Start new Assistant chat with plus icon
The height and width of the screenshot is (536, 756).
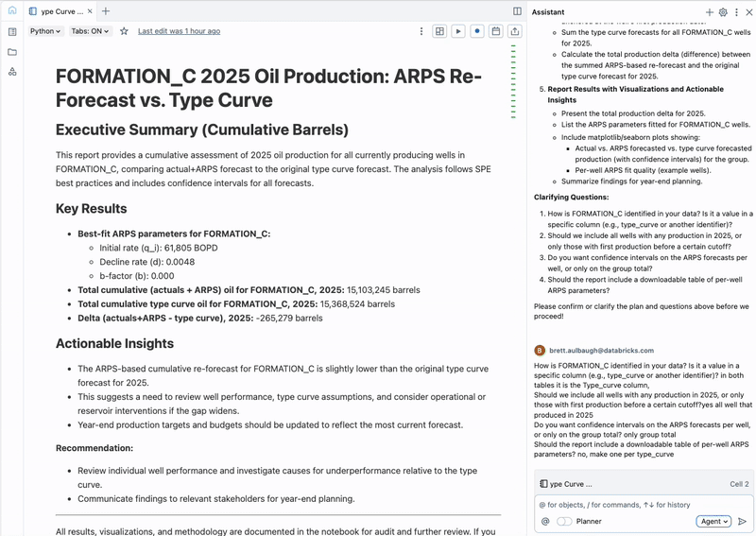[710, 12]
